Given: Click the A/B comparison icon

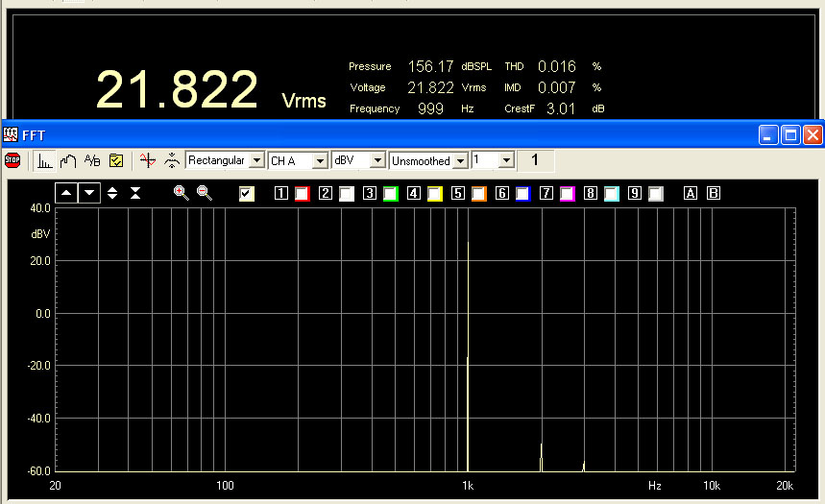Looking at the screenshot, I should (92, 160).
